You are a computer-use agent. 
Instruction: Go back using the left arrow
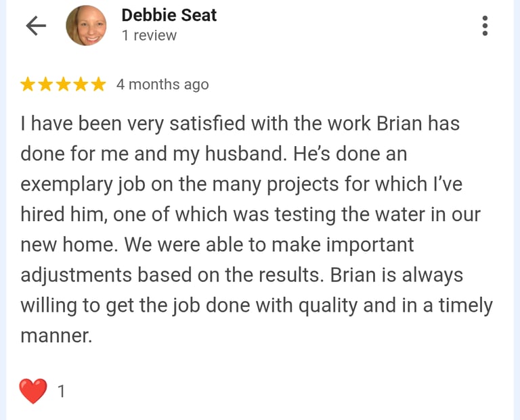pyautogui.click(x=36, y=26)
